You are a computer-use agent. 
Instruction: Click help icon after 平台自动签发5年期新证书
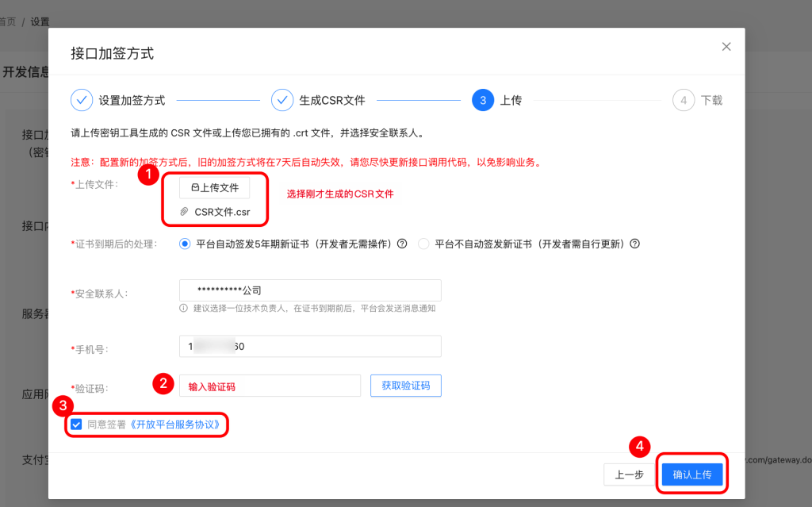click(402, 244)
